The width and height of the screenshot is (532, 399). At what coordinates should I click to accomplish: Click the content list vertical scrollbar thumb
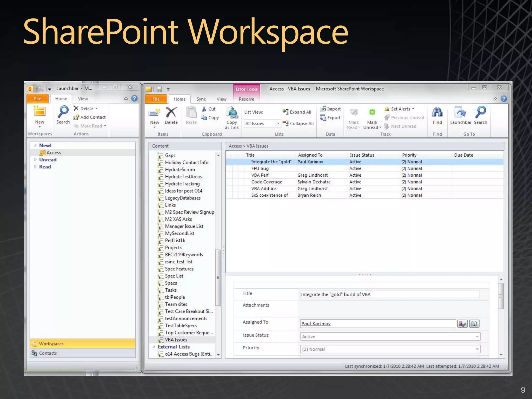[218, 277]
